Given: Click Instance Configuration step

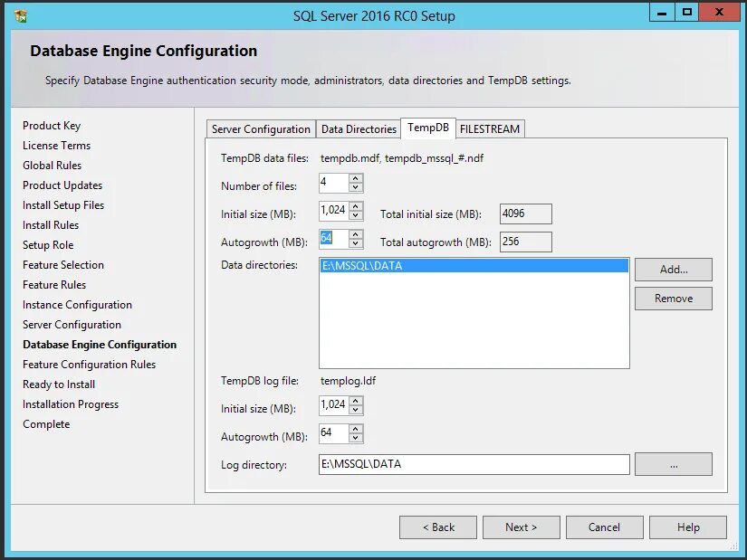Looking at the screenshot, I should click(x=77, y=305).
